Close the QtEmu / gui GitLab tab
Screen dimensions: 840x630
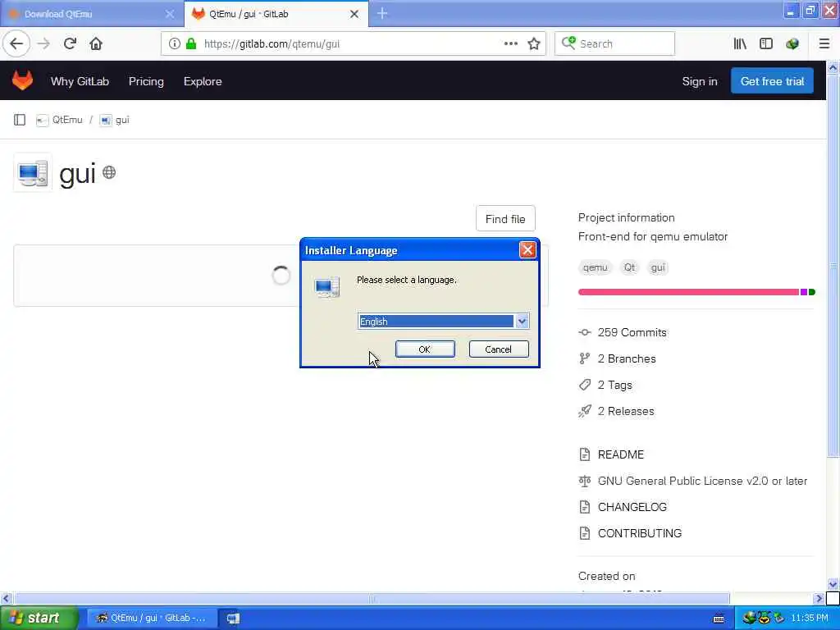pos(354,14)
